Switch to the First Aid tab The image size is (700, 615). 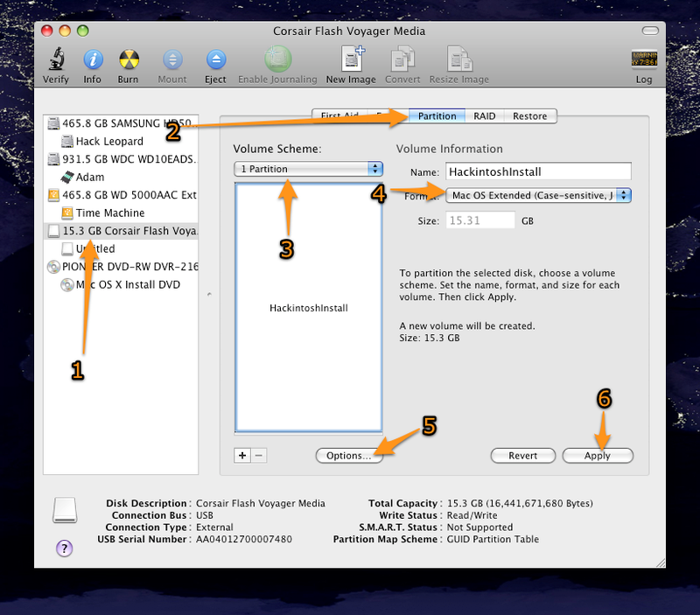[x=339, y=116]
